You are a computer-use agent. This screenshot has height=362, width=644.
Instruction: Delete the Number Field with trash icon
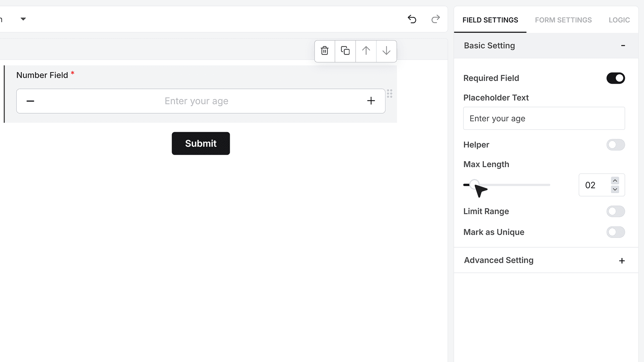click(x=325, y=51)
